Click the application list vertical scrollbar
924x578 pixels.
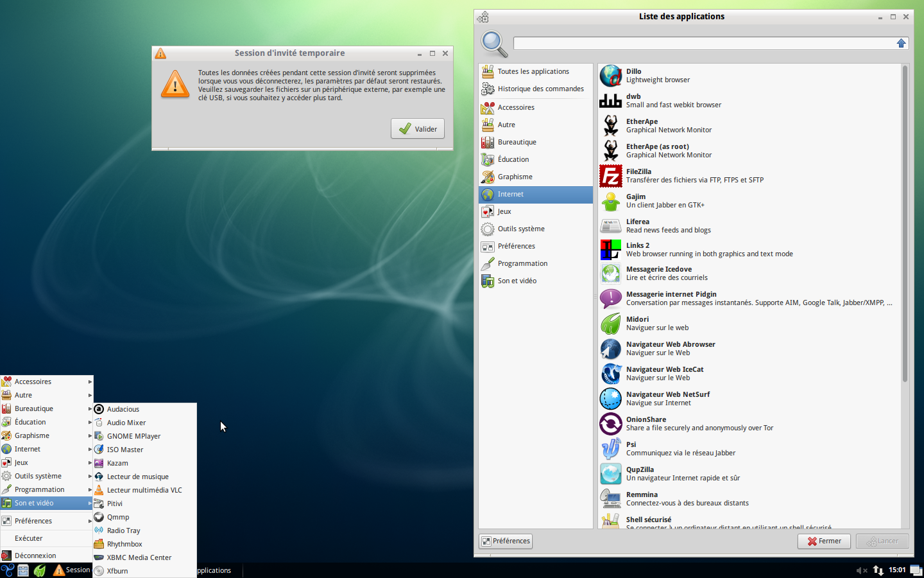click(905, 223)
